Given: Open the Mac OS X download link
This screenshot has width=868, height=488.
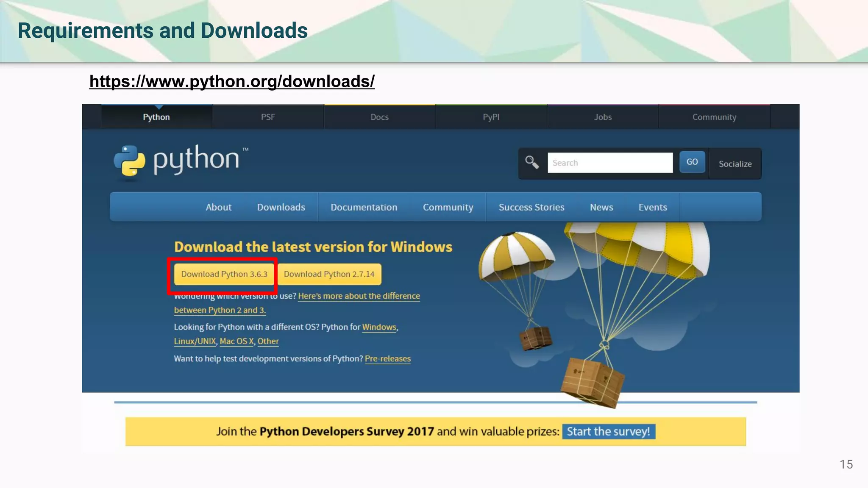Looking at the screenshot, I should pos(236,341).
